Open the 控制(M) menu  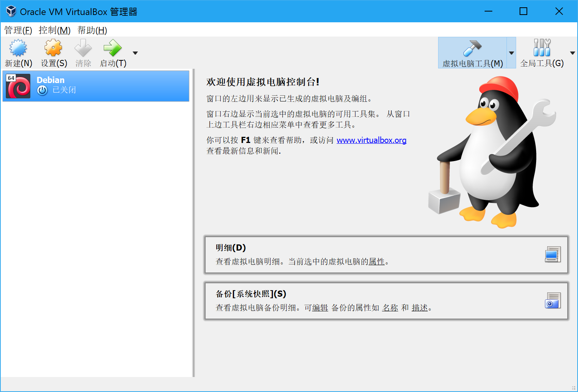[55, 30]
